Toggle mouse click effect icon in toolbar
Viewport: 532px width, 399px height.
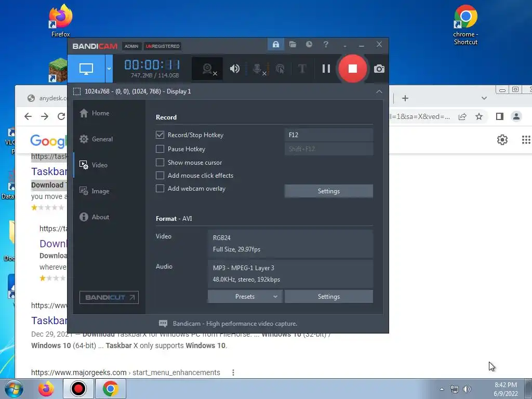280,69
